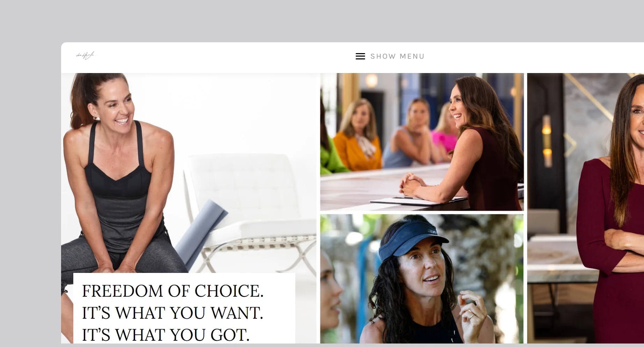The image size is (644, 347).
Task: Select the burgundy dress portrait photo
Action: click(585, 208)
